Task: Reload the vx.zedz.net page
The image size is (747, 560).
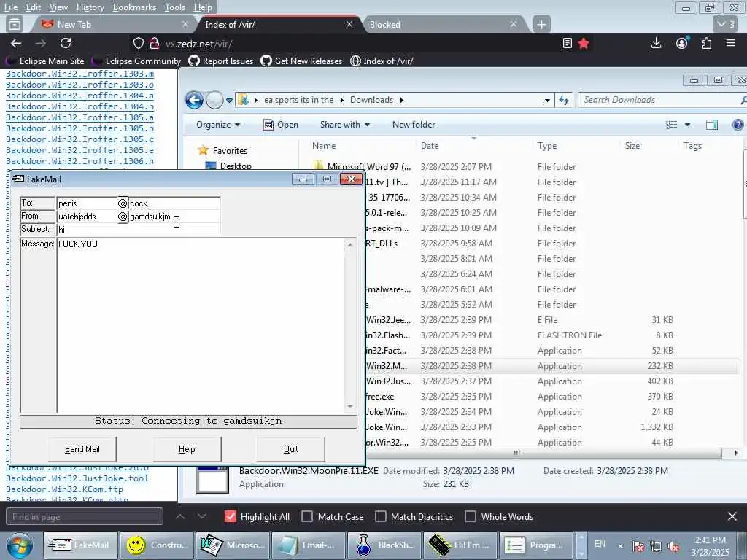Action: tap(66, 43)
